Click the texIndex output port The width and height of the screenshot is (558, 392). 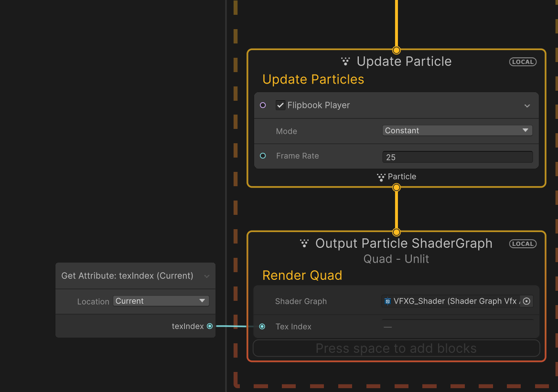coord(210,326)
